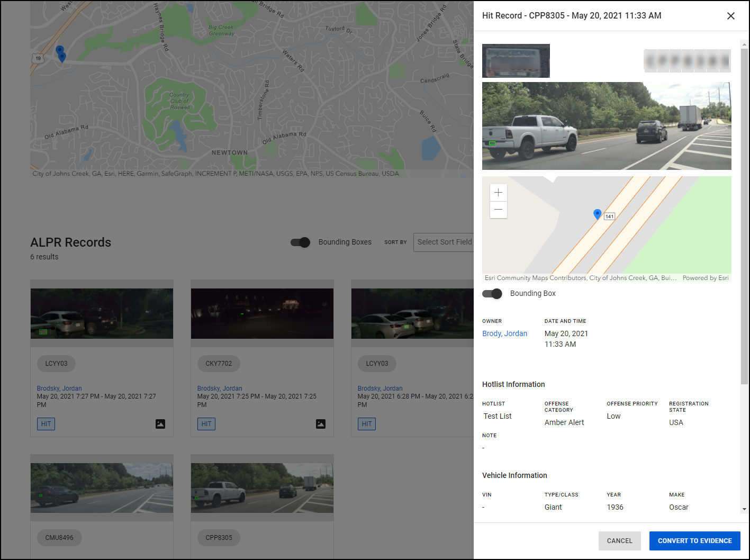The height and width of the screenshot is (560, 750).
Task: Close the Hit Record panel
Action: click(x=730, y=16)
